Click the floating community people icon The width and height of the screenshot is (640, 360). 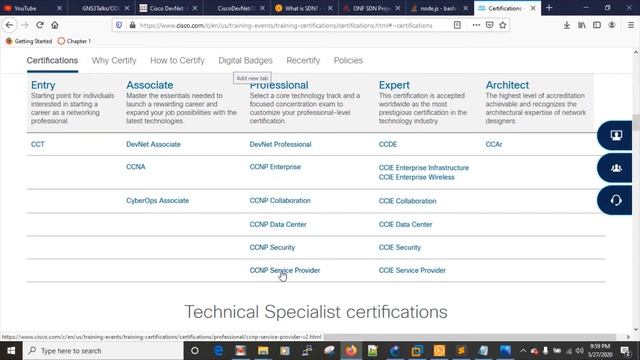(616, 168)
